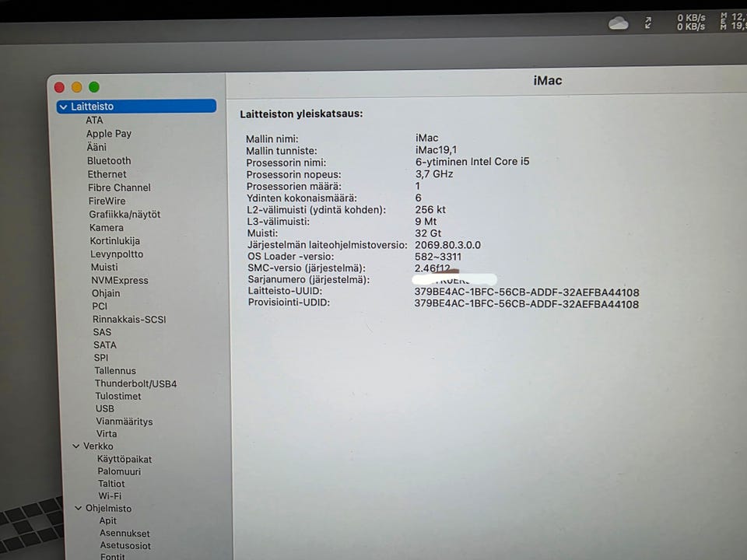Select Thunderbolt/USB4 in the sidebar
This screenshot has height=560, width=747.
(135, 383)
